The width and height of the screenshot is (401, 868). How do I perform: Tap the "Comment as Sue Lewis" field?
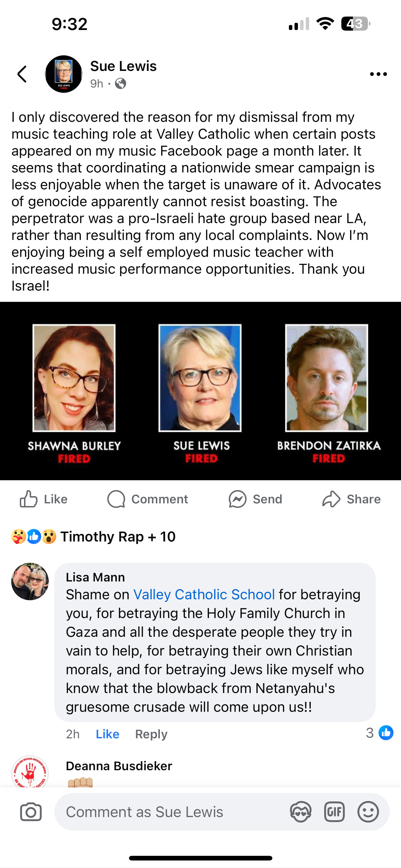pyautogui.click(x=168, y=812)
